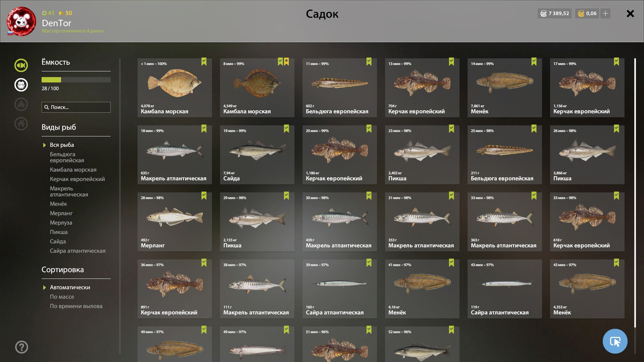Filter fish by Мерлуза

point(61,223)
